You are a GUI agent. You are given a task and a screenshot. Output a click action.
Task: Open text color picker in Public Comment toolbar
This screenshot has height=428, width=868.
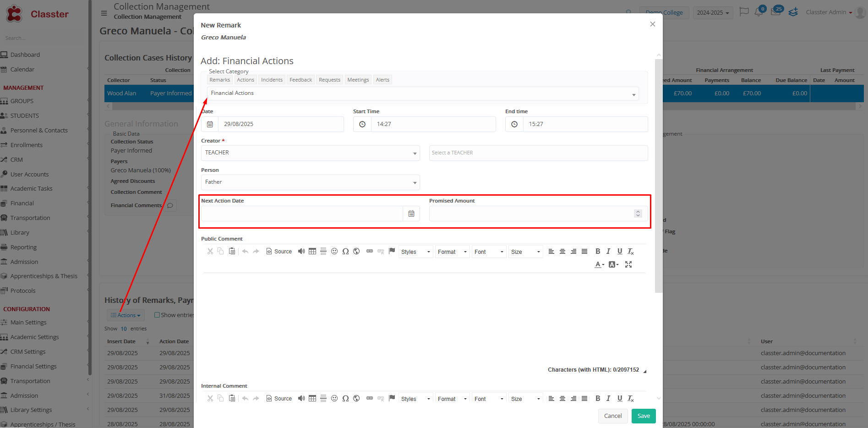pos(599,264)
